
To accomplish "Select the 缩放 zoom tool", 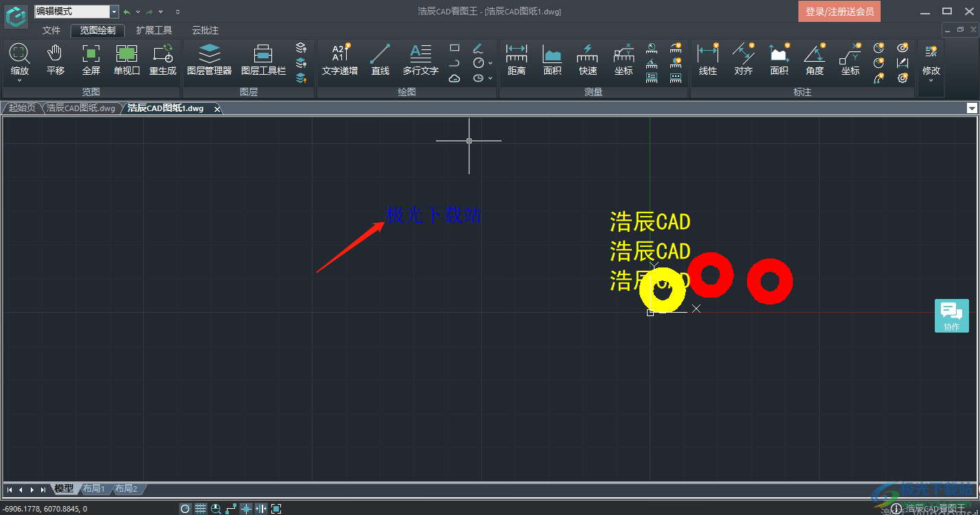I will (19, 60).
